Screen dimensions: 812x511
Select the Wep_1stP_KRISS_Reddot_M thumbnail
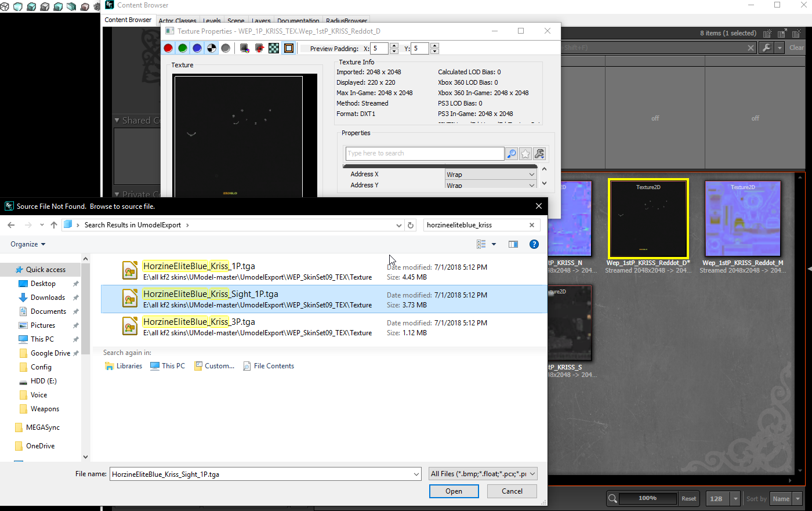[x=742, y=219]
